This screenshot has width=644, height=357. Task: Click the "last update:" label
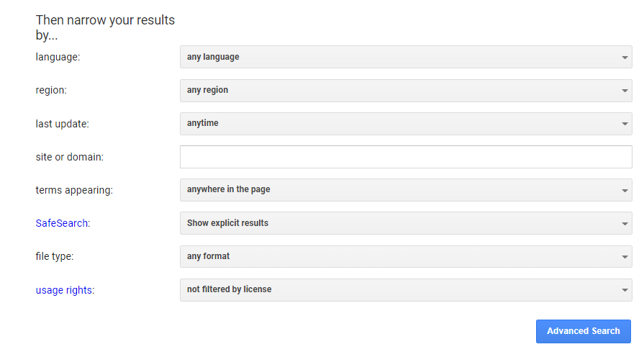(62, 124)
